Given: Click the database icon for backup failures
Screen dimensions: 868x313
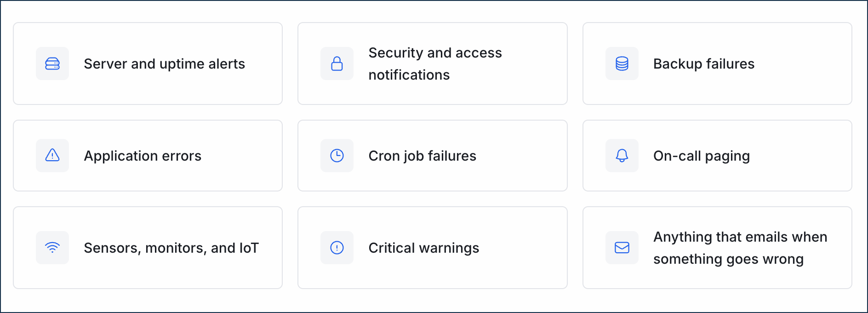Looking at the screenshot, I should coord(622,64).
